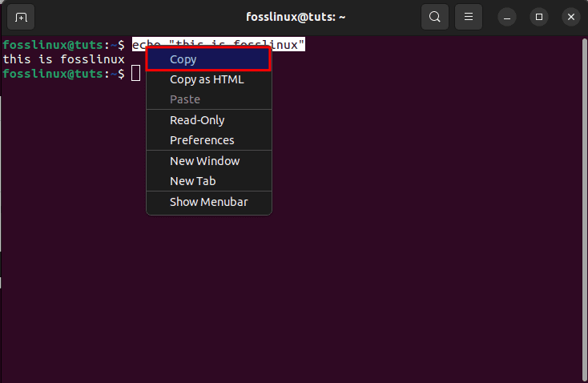Minimize the terminal window
Image resolution: width=588 pixels, height=383 pixels.
click(x=507, y=16)
